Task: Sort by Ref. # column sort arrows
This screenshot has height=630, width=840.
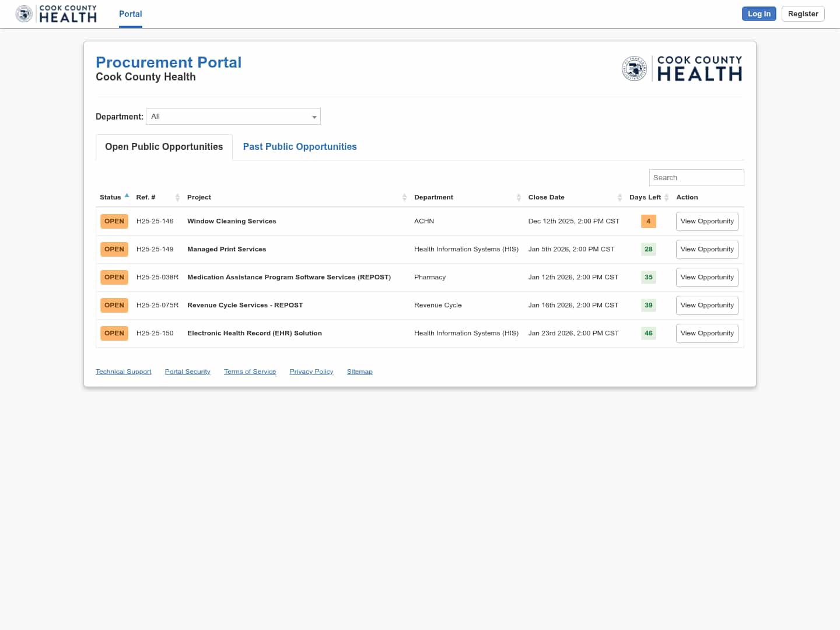Action: (177, 198)
